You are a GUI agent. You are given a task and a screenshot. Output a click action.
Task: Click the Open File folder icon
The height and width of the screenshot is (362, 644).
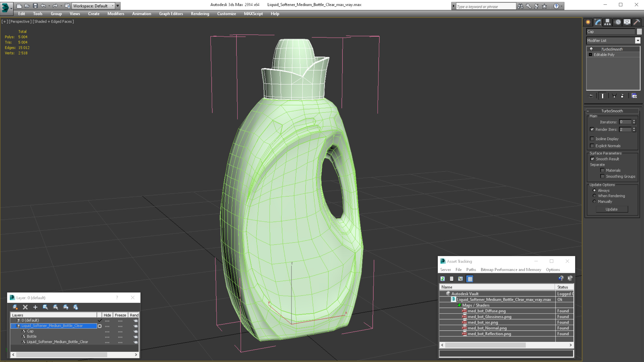coord(27,6)
